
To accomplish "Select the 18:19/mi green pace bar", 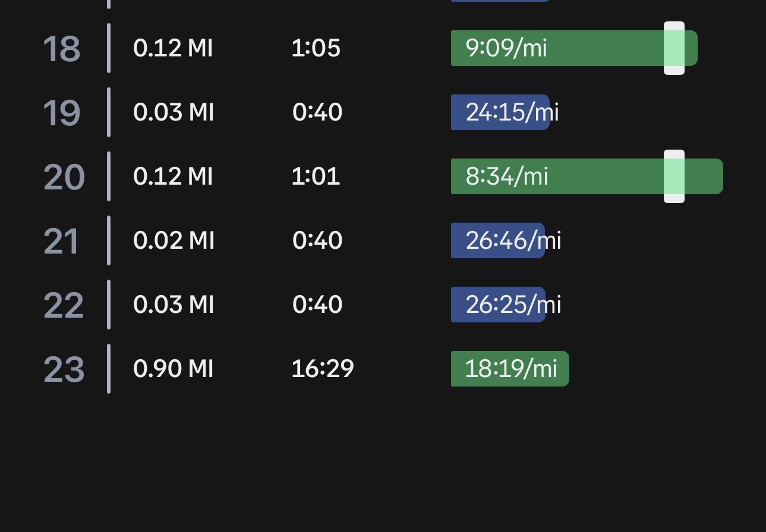I will pos(510,369).
